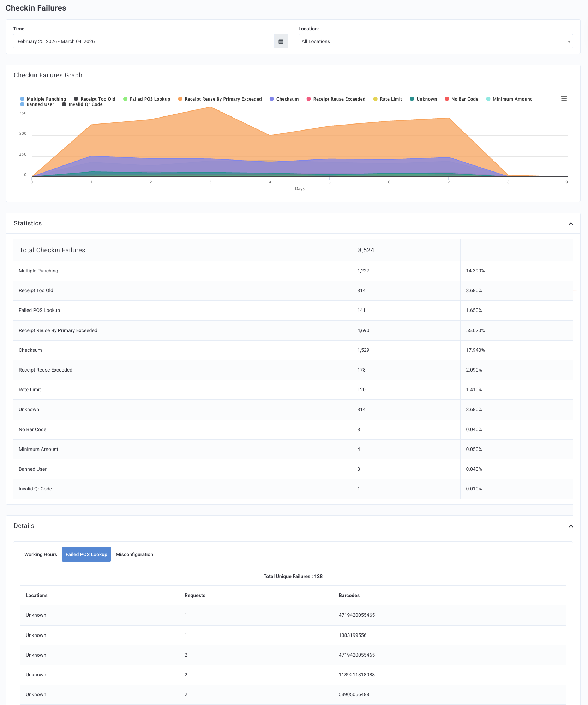Toggle Invalid Qr Code legend entry
The width and height of the screenshot is (588, 705).
(x=82, y=104)
